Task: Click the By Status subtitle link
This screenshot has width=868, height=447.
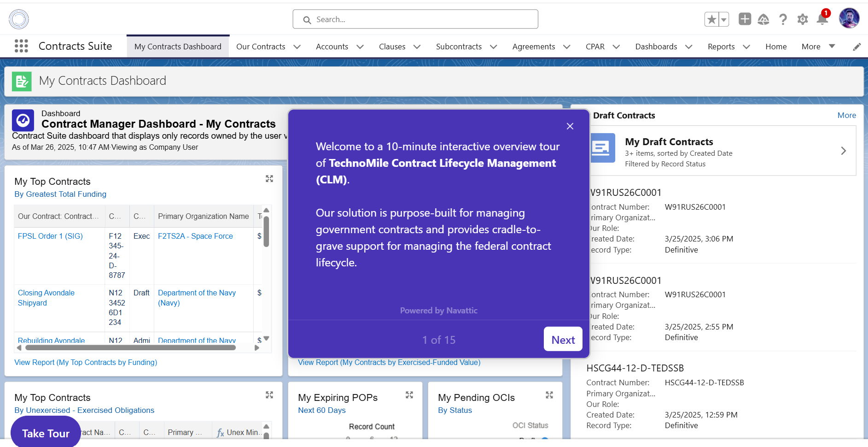Action: point(455,410)
